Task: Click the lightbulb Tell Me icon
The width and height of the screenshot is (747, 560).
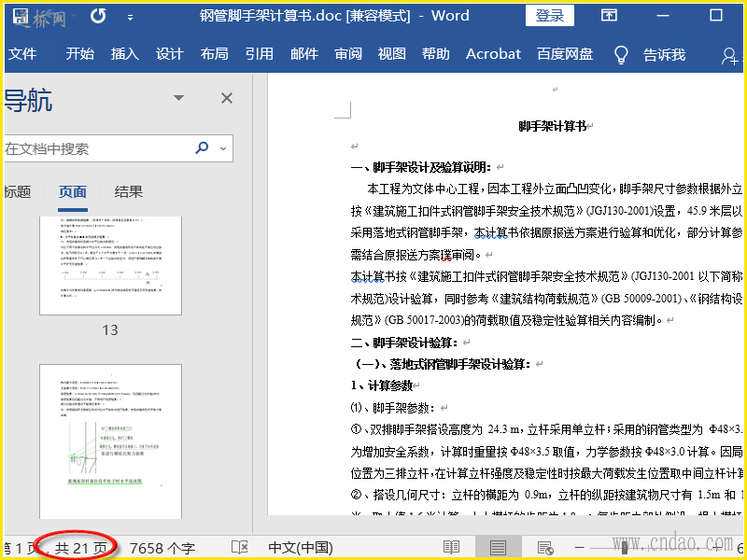Action: click(x=621, y=55)
